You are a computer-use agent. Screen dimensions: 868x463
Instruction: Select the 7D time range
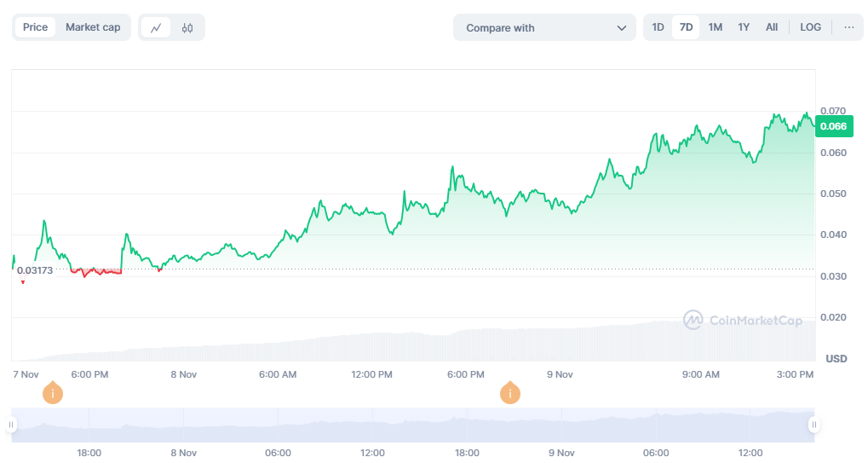tap(686, 27)
